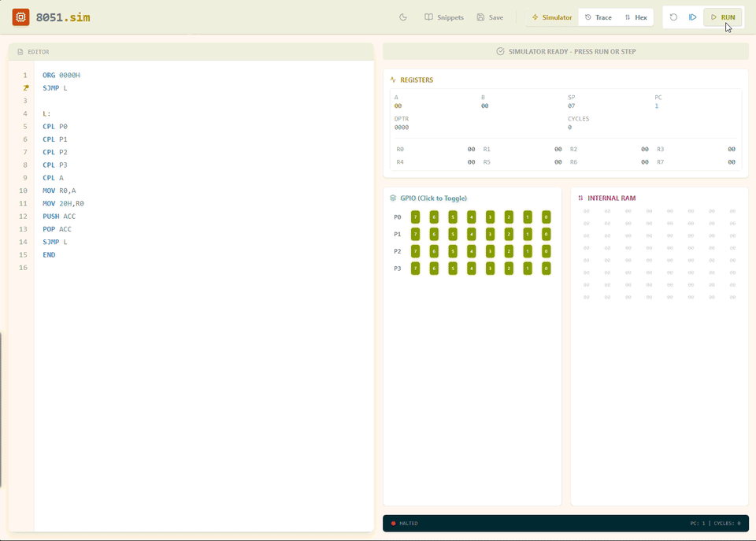
Task: Switch to the Trace tab
Action: coord(598,17)
